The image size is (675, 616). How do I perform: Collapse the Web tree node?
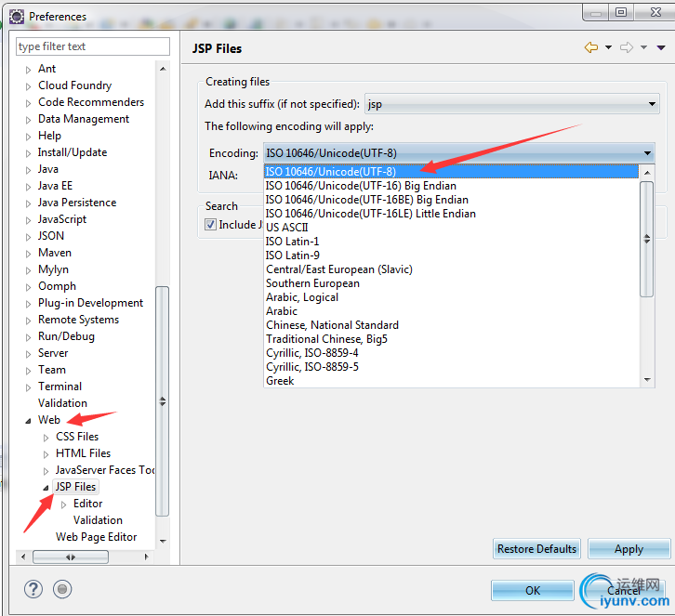coord(28,421)
